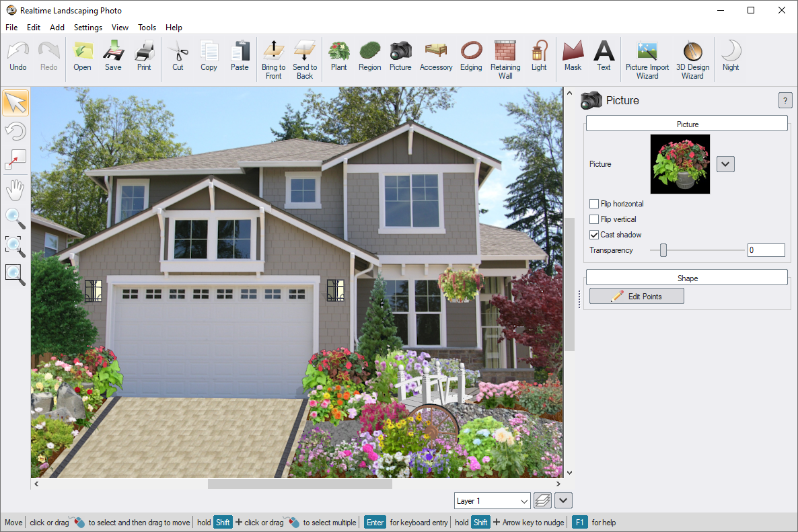Select the Edging tool

[x=471, y=57]
